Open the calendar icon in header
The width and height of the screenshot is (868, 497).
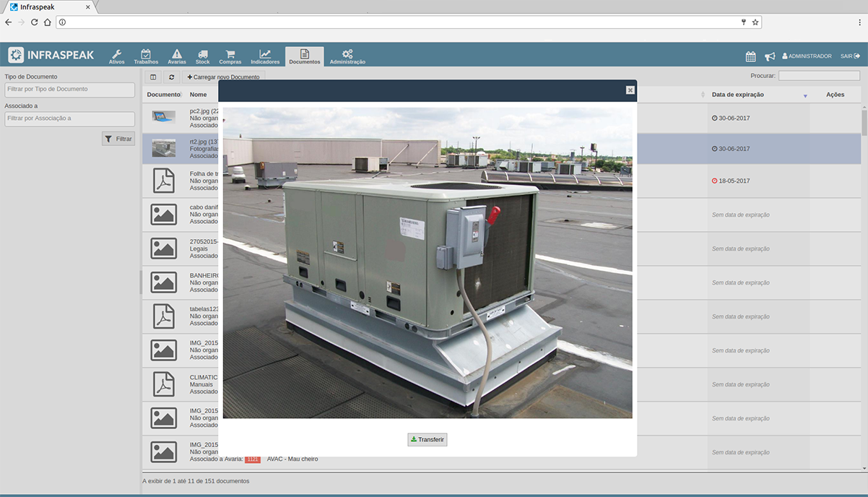point(751,56)
